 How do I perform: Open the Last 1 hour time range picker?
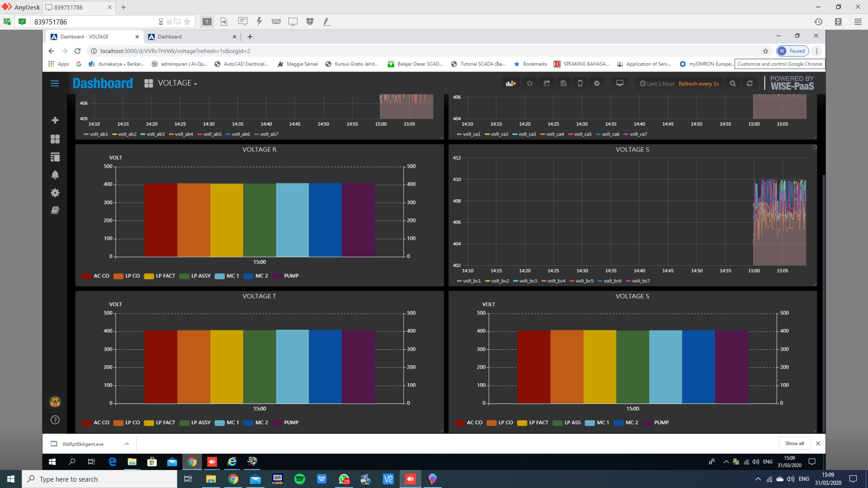[x=657, y=84]
